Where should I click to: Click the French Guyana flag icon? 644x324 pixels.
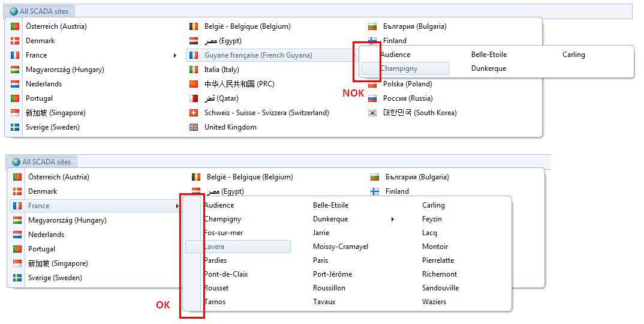tap(193, 55)
